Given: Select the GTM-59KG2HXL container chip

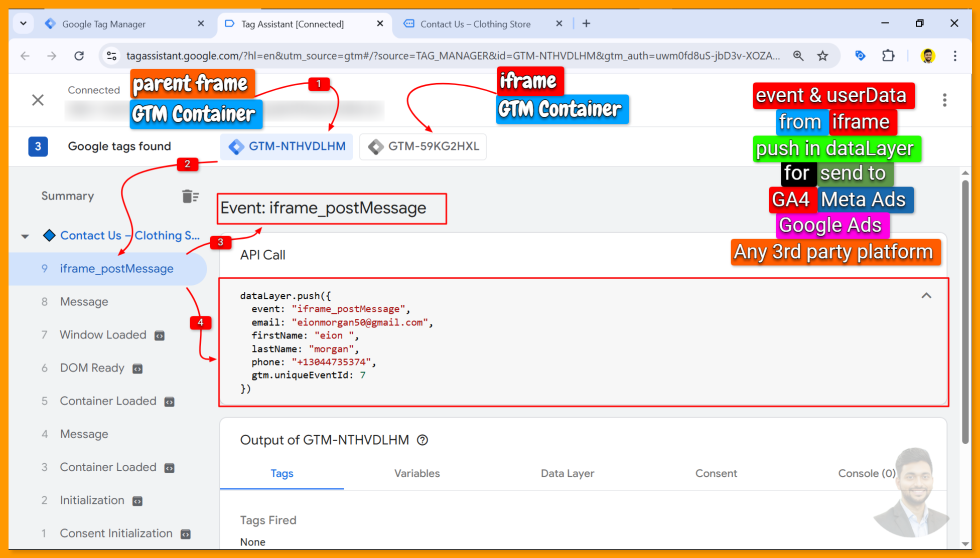Looking at the screenshot, I should point(423,146).
